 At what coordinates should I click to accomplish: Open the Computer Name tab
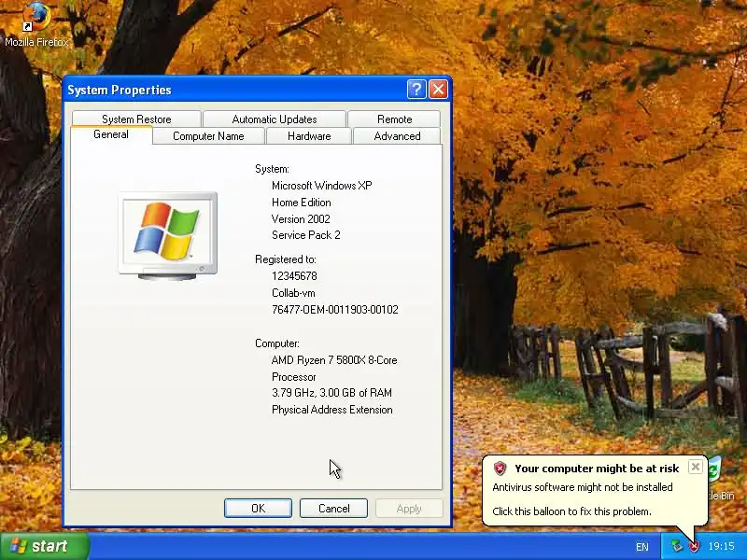(208, 136)
